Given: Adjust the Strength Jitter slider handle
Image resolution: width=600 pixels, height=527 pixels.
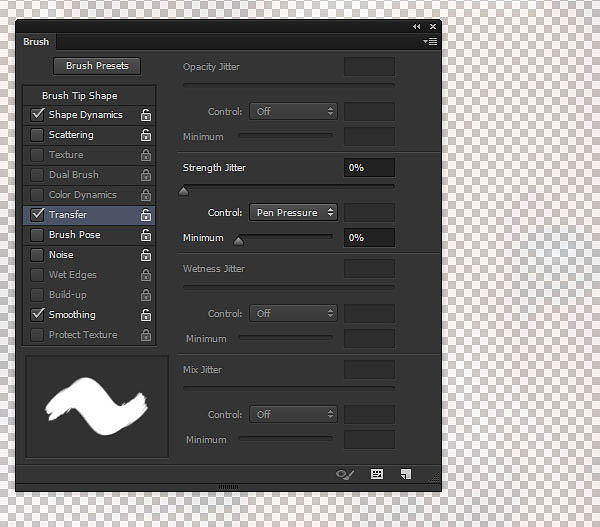Looking at the screenshot, I should tap(184, 191).
